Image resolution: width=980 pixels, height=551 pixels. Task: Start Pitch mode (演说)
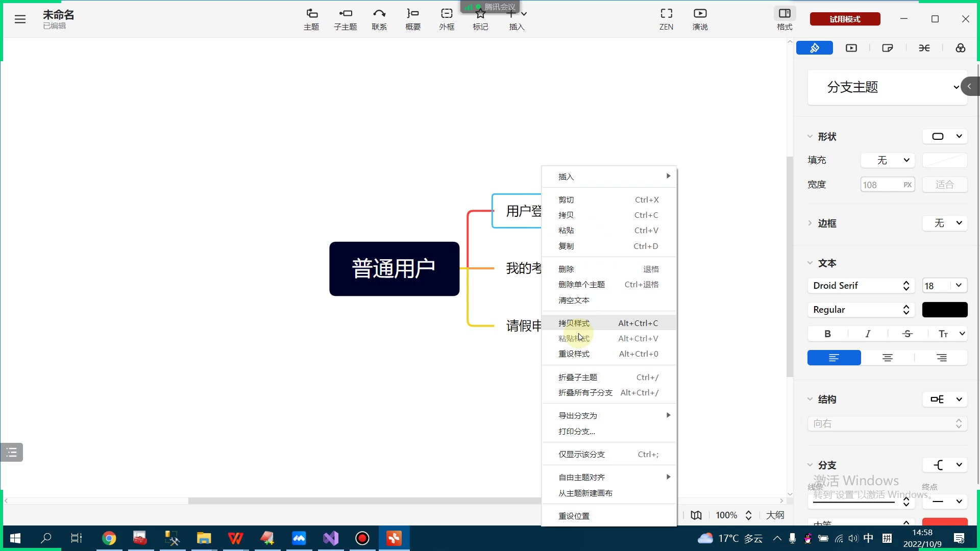[x=700, y=19]
